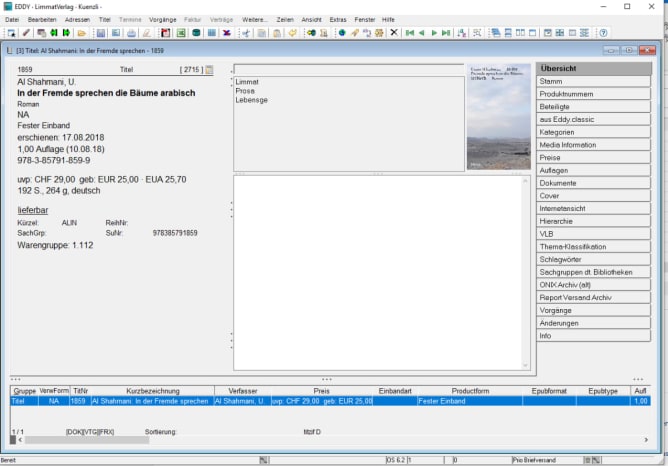Screen dimensions: 668x466
Task: Open the Dokumente section
Action: click(x=593, y=183)
